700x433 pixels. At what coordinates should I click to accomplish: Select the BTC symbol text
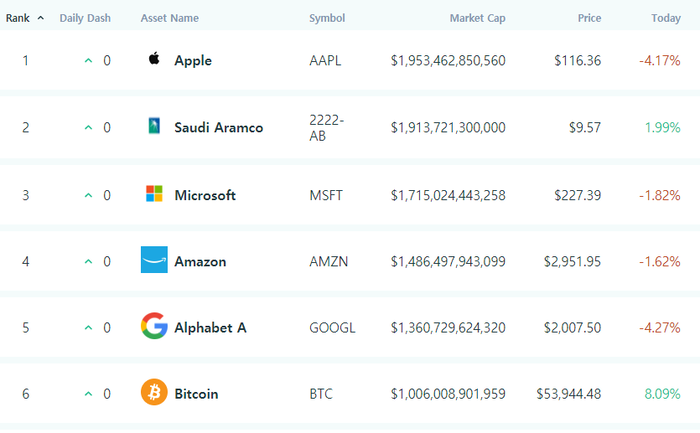pos(321,394)
